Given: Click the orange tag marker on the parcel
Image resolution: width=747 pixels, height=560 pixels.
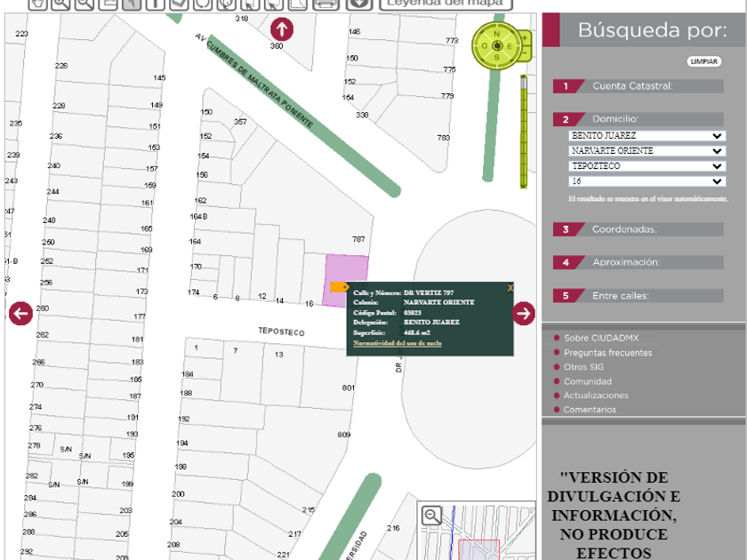Looking at the screenshot, I should pos(339,287).
